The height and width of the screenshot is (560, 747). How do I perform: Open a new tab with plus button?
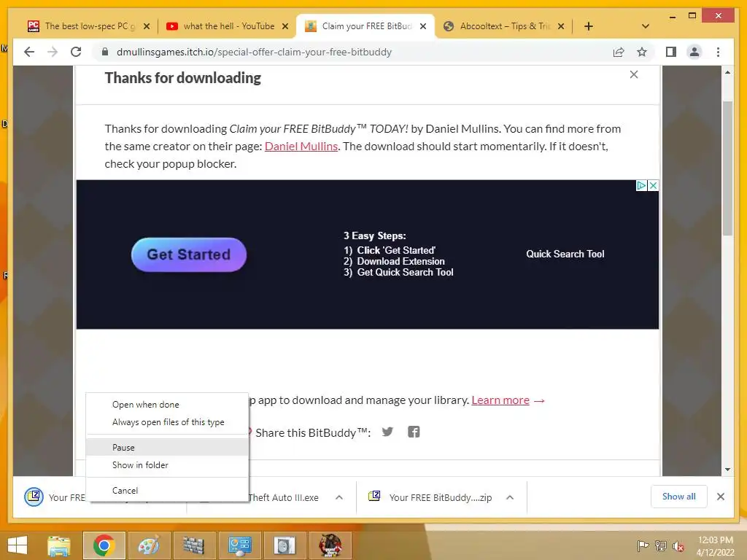[589, 26]
